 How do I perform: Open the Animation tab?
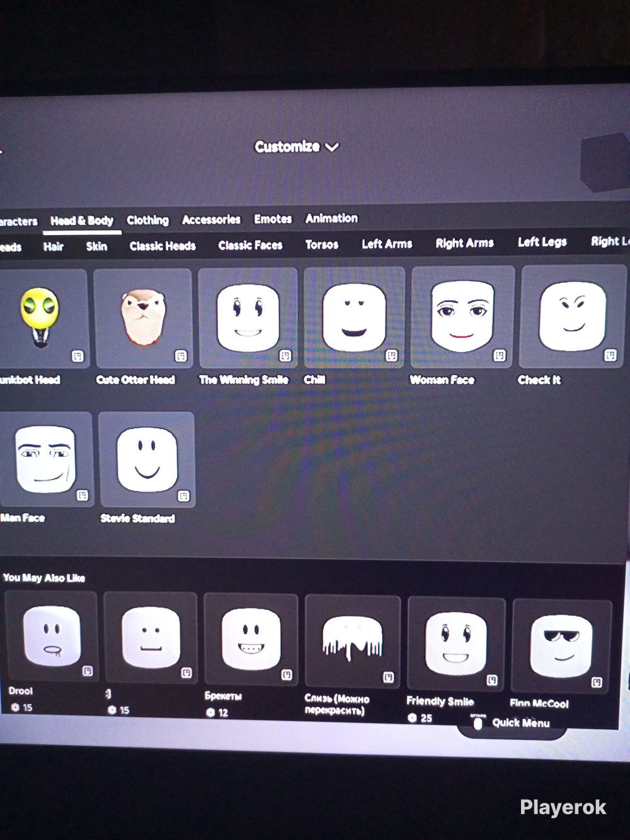[331, 218]
